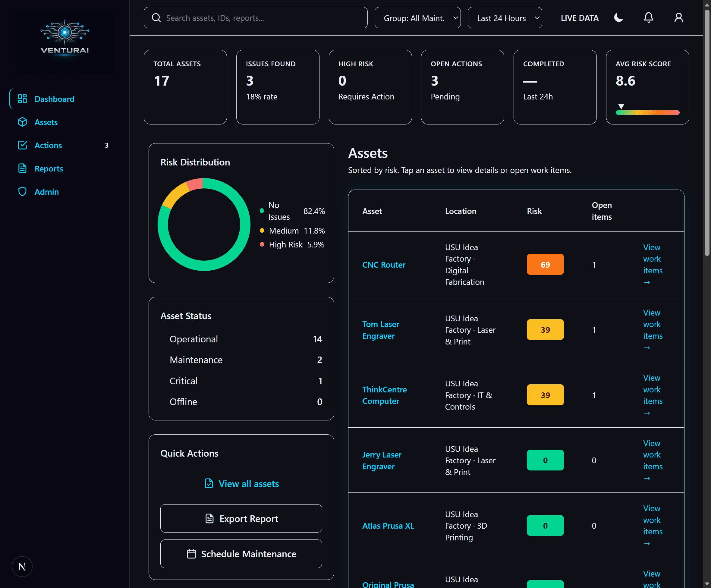Open notifications bell icon

pyautogui.click(x=648, y=17)
